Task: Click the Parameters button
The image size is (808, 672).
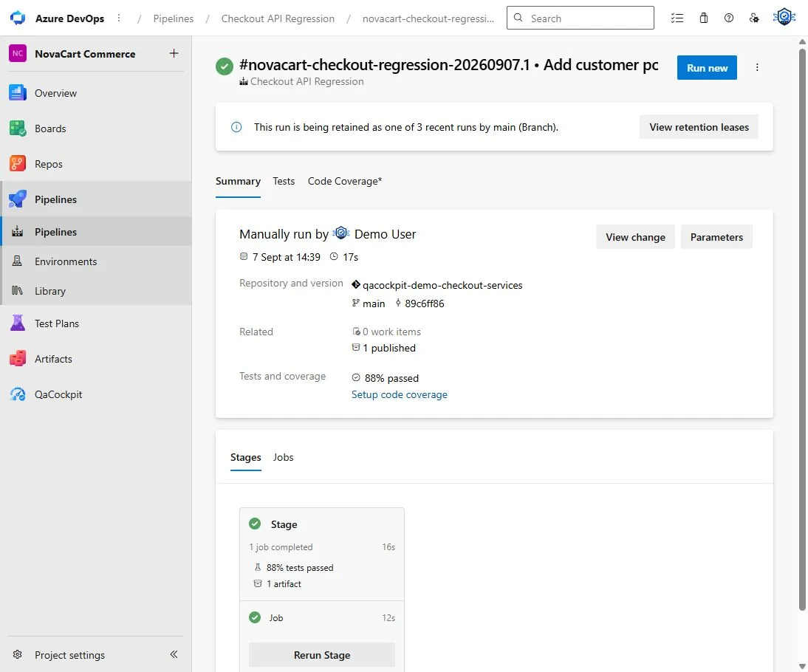Action: point(716,237)
